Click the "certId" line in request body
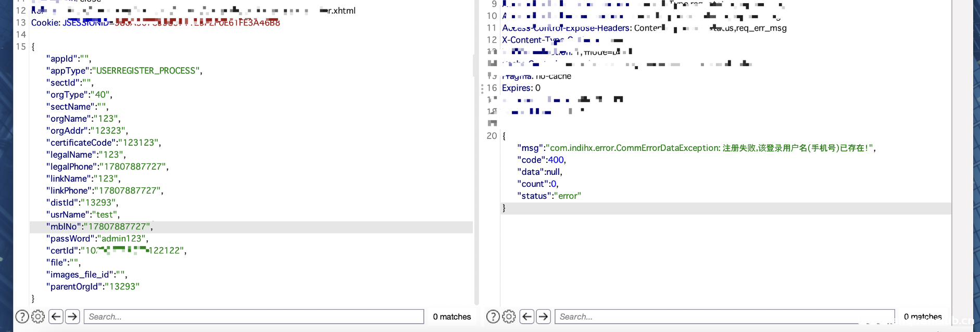 coord(116,250)
